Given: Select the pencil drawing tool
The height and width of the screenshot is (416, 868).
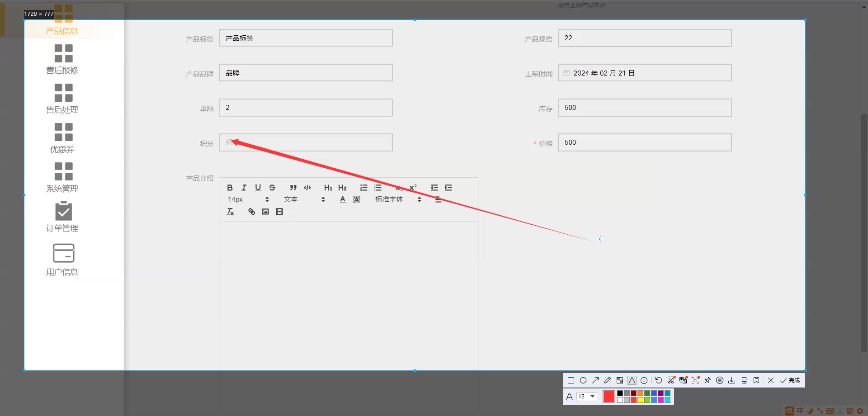Looking at the screenshot, I should [x=608, y=380].
